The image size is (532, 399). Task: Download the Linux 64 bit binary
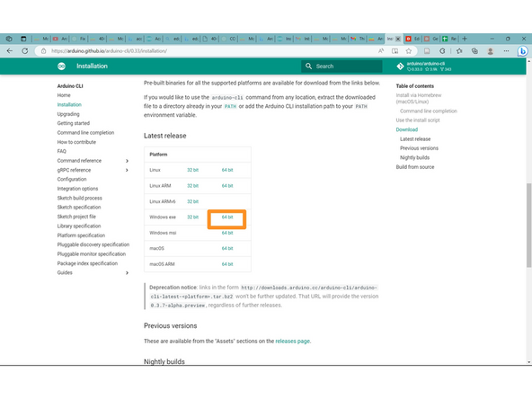(227, 170)
